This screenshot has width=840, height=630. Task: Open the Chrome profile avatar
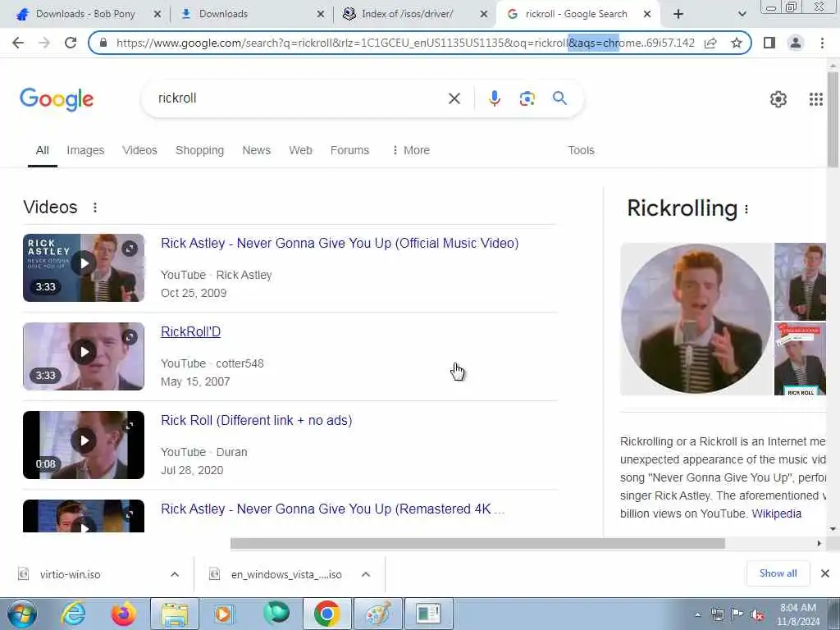(x=796, y=43)
